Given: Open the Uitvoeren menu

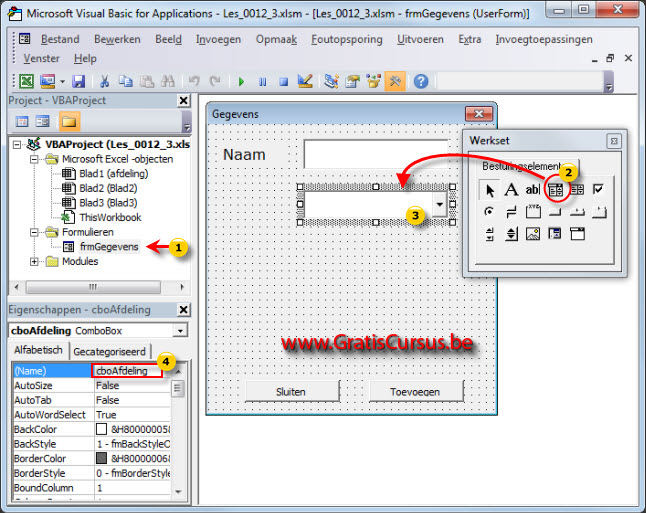Looking at the screenshot, I should click(420, 39).
